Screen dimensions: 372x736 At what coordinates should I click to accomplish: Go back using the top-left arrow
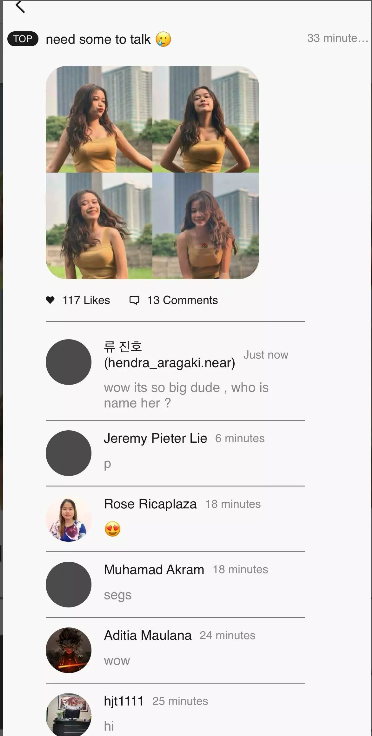(20, 6)
